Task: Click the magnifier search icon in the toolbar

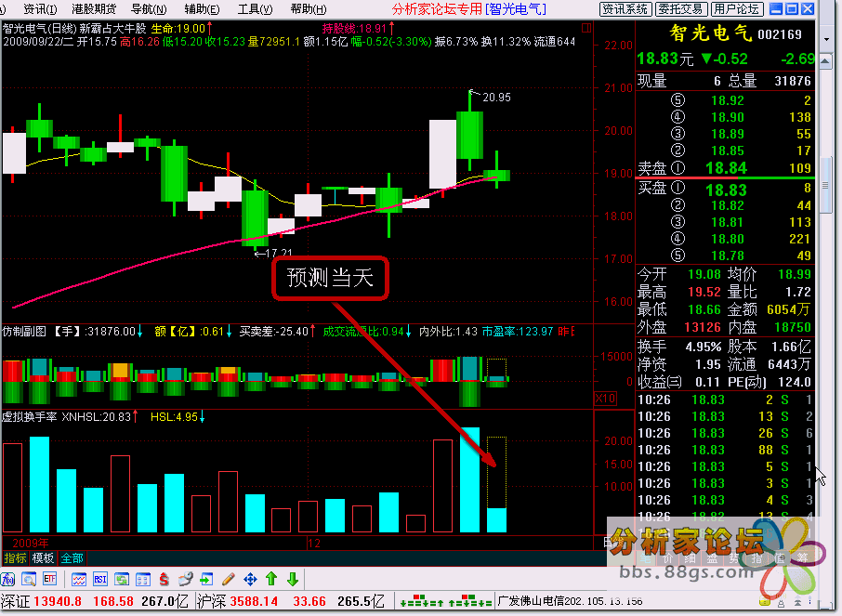Action: click(29, 579)
